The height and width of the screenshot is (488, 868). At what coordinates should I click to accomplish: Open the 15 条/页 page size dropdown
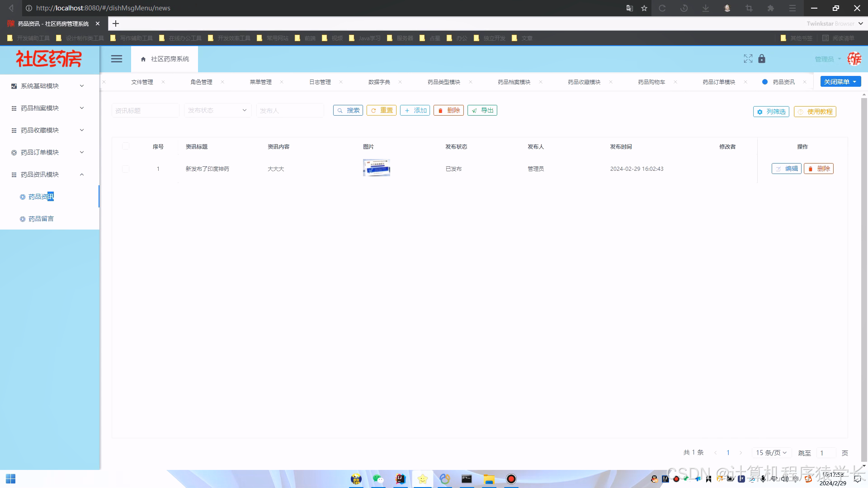coord(771,452)
